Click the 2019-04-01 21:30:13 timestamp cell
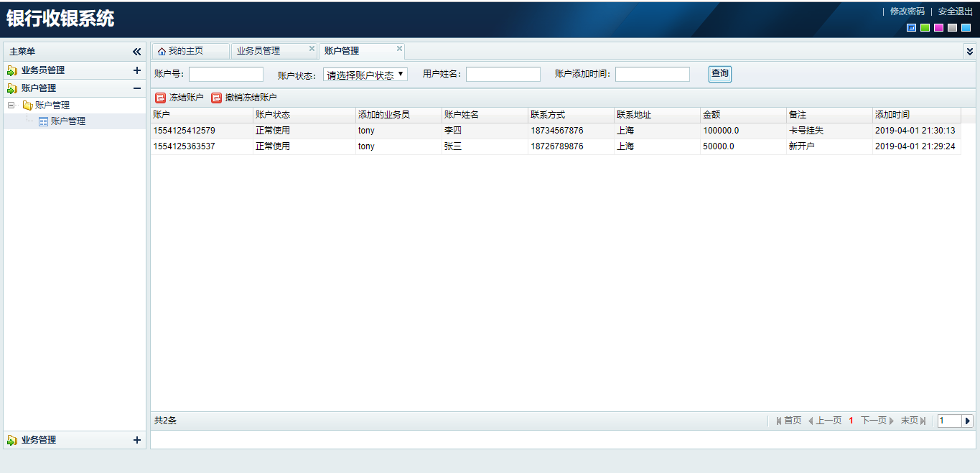Viewport: 980px width, 473px height. [917, 131]
